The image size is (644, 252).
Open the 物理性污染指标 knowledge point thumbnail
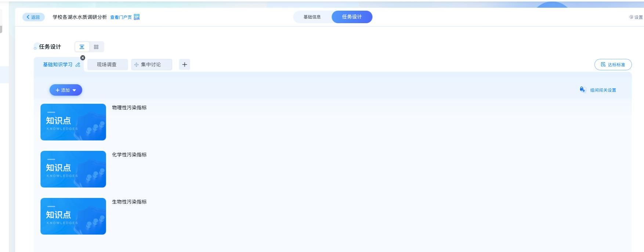73,122
